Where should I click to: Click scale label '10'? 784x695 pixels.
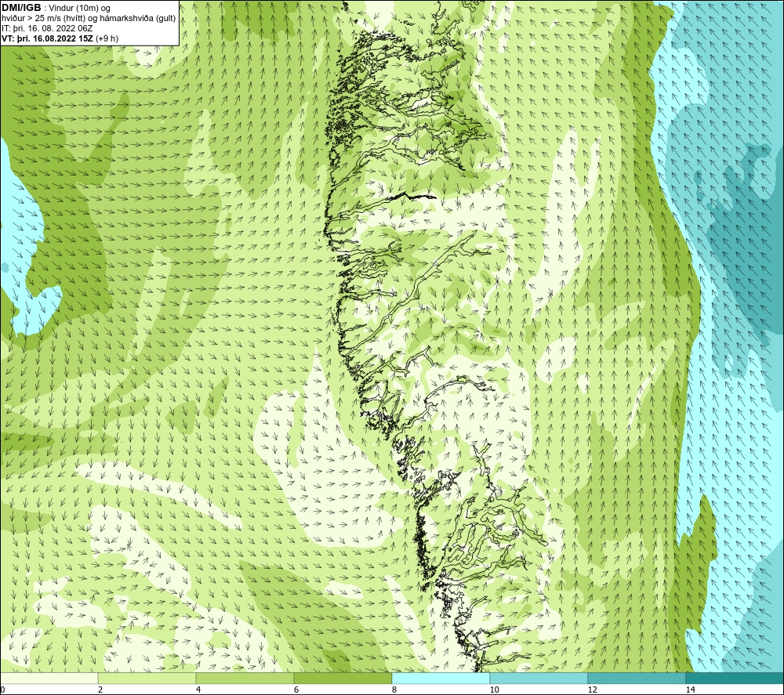(495, 690)
